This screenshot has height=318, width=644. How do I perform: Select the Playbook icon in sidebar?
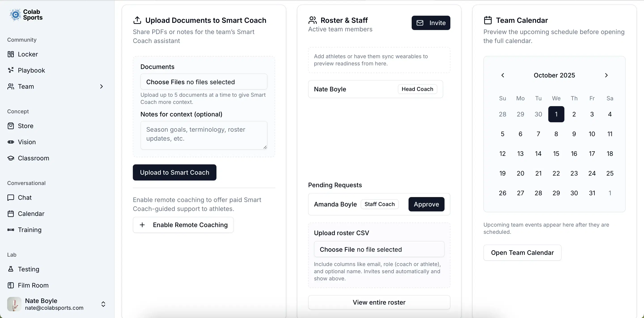point(11,70)
